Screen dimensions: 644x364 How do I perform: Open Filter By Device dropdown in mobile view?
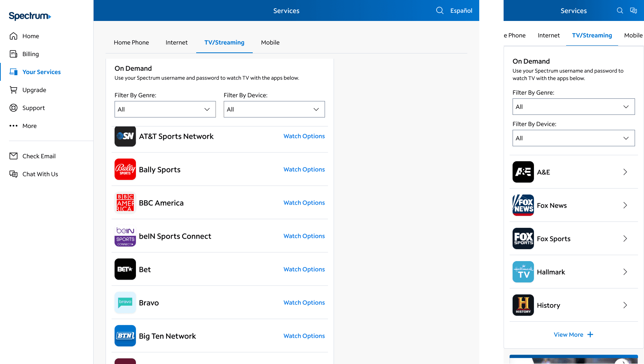pyautogui.click(x=574, y=138)
